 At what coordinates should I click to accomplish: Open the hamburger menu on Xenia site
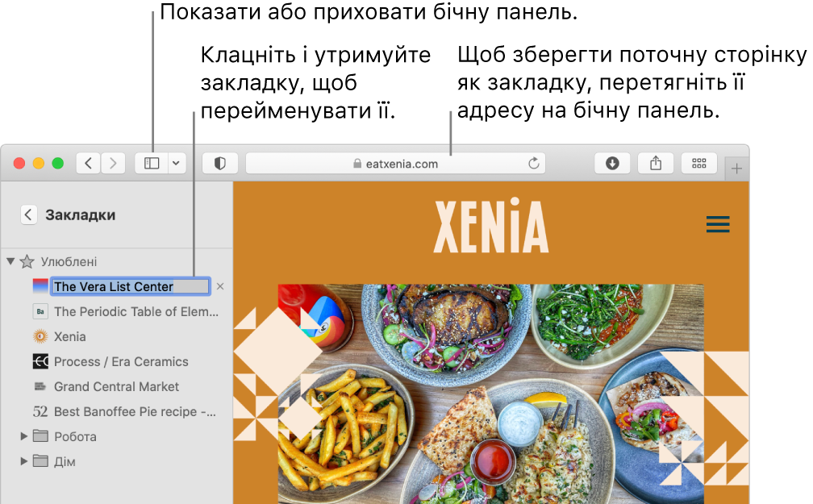(x=717, y=224)
